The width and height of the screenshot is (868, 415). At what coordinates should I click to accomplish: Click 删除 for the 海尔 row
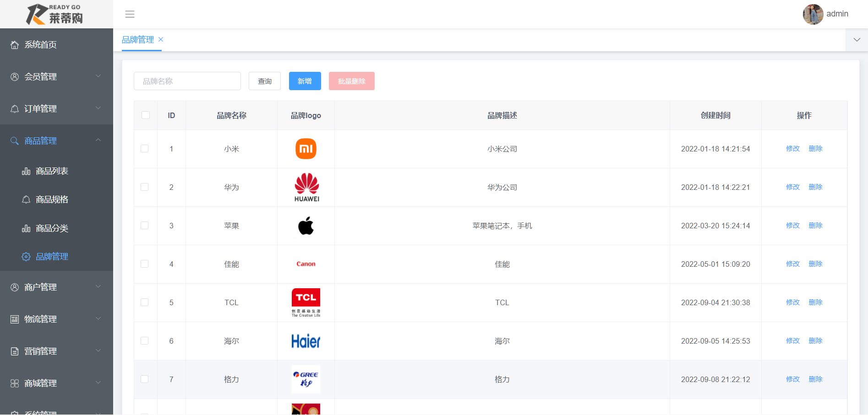click(x=816, y=341)
